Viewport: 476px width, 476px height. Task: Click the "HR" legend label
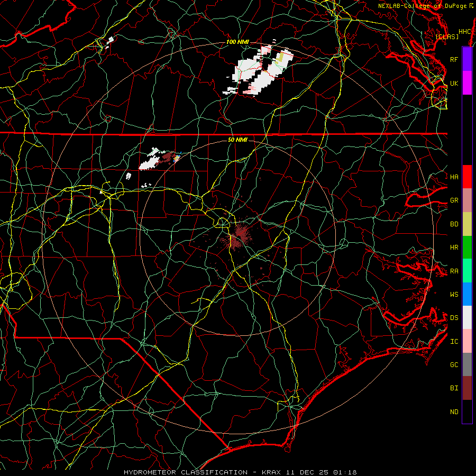454,247
